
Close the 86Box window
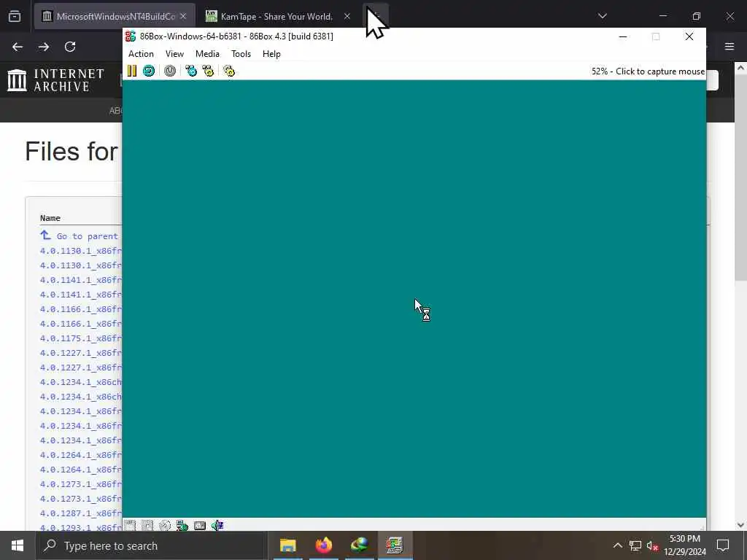tap(689, 36)
